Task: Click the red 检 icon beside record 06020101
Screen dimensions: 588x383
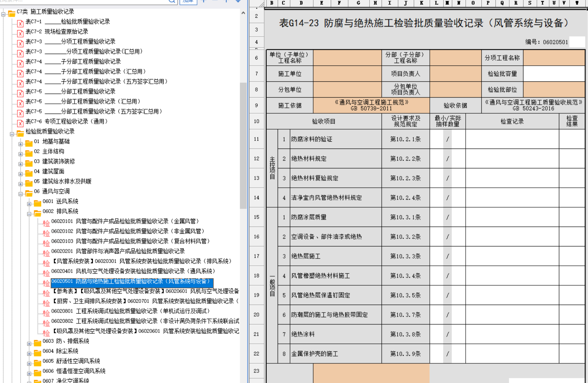Action: click(x=46, y=223)
